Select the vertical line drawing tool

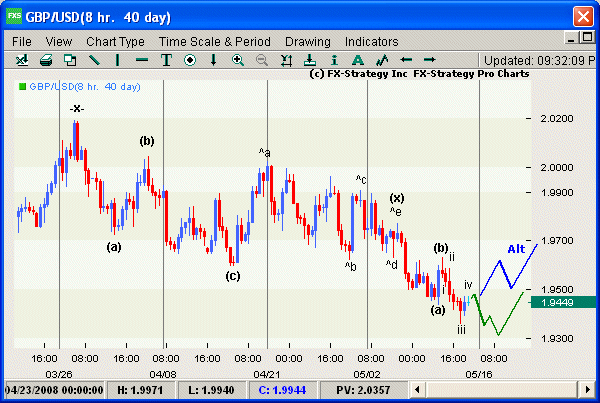[x=117, y=60]
